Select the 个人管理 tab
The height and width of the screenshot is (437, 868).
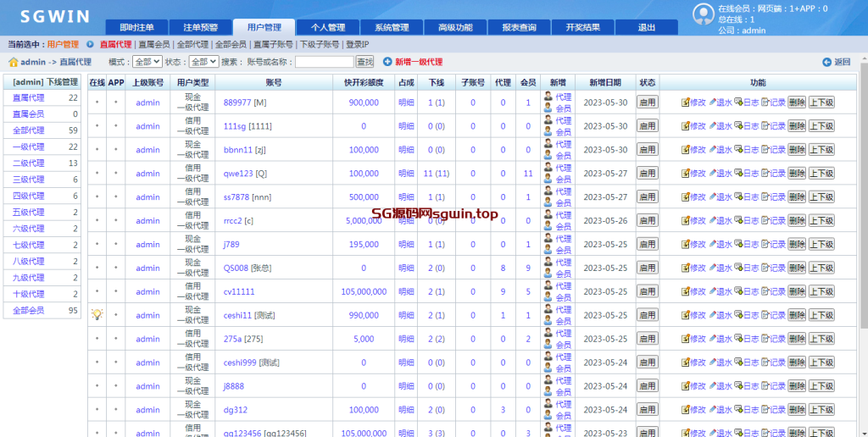[x=328, y=27]
